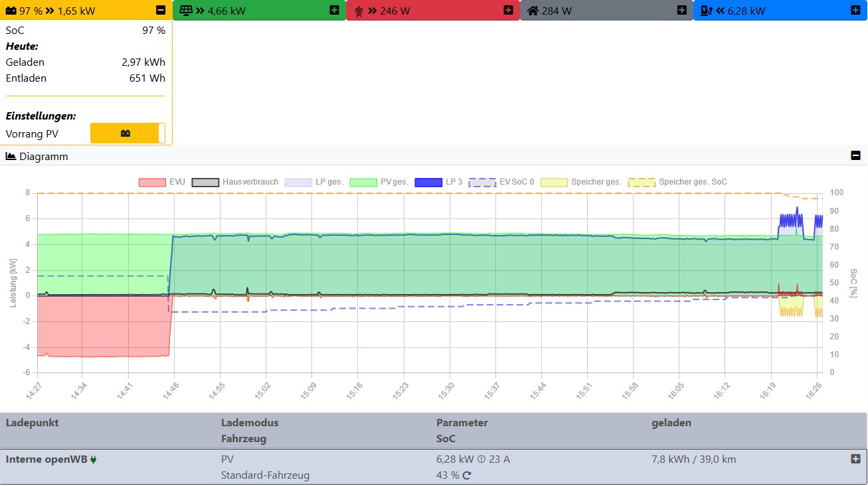This screenshot has width=868, height=486.
Task: Click the battery icon in the yellow card header
Action: [11, 11]
